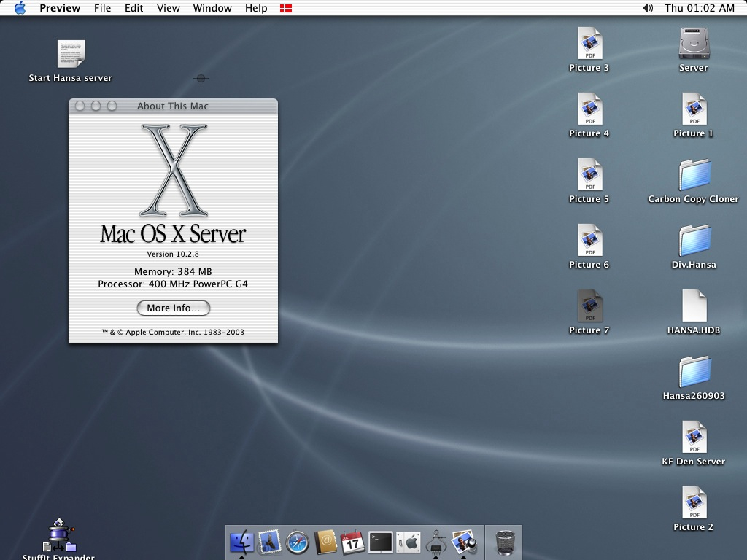Viewport: 747px width, 560px height.
Task: Select the Picture 1 PDF icon
Action: pyautogui.click(x=694, y=109)
